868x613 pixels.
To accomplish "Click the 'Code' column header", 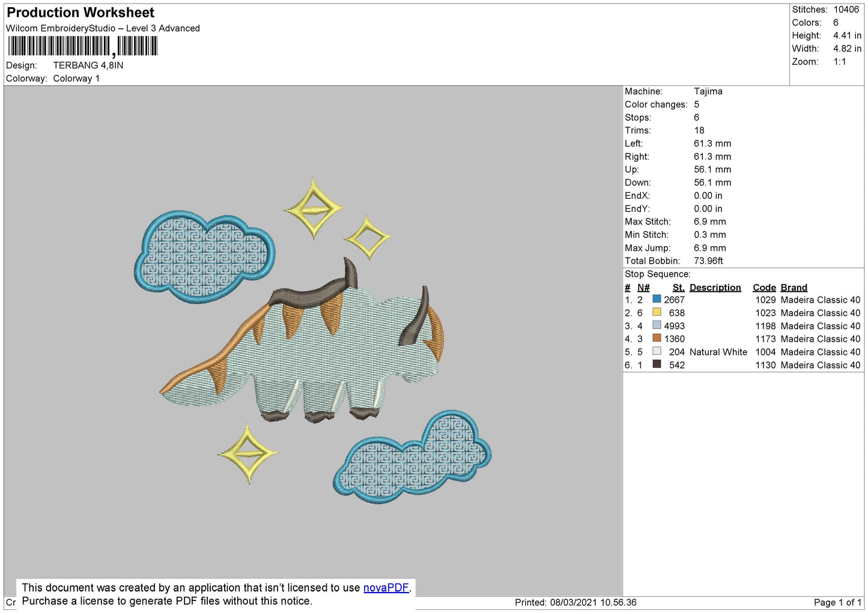I will (x=764, y=288).
